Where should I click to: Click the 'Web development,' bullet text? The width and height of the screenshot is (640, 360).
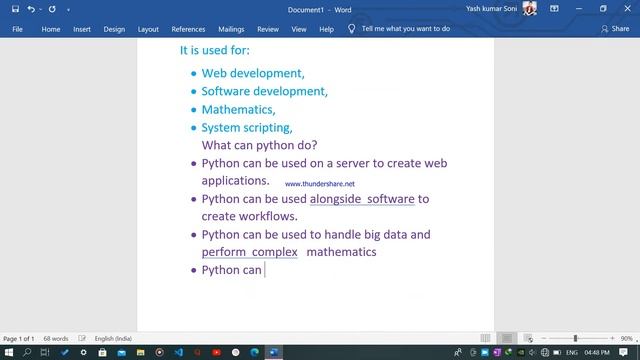pos(253,73)
